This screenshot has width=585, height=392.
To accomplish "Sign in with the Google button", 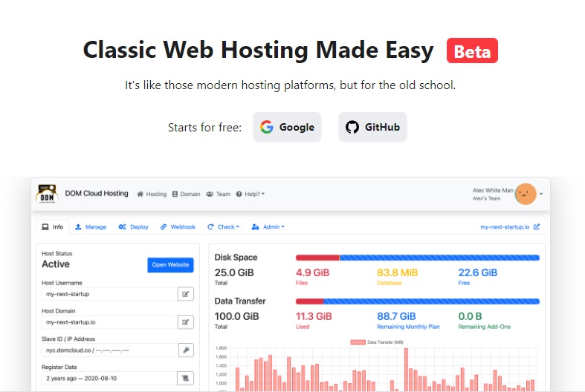I will 287,127.
